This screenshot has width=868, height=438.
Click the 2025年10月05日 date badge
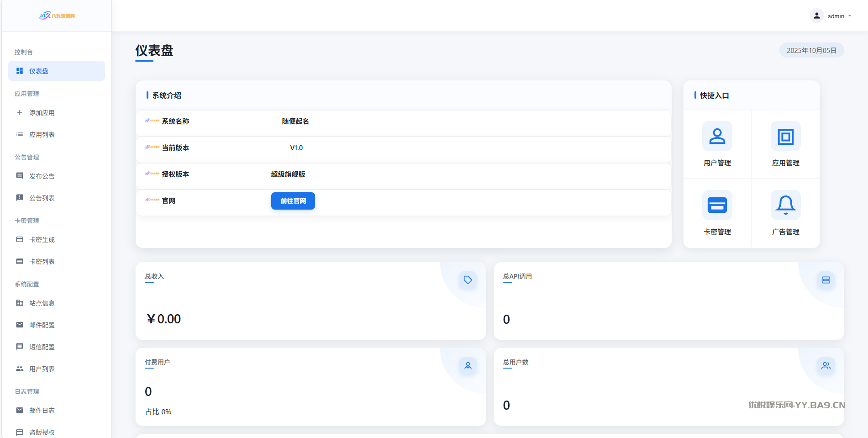tap(811, 50)
